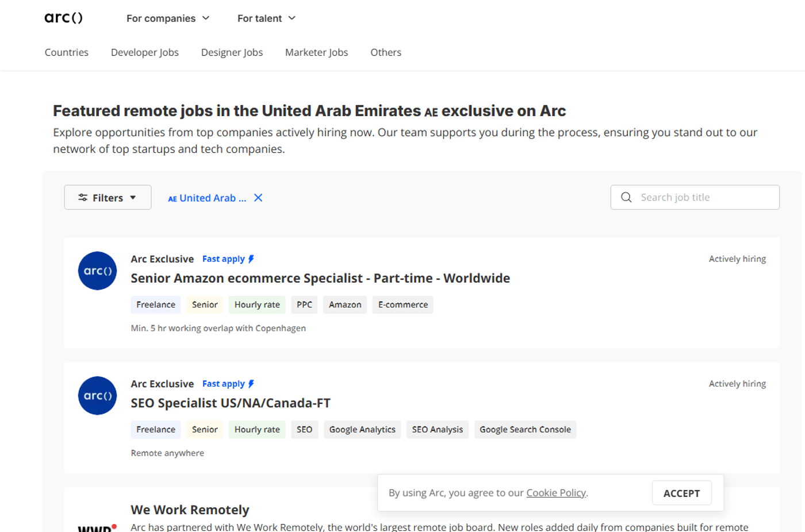
Task: Select the Amazon skill tag
Action: tap(345, 304)
